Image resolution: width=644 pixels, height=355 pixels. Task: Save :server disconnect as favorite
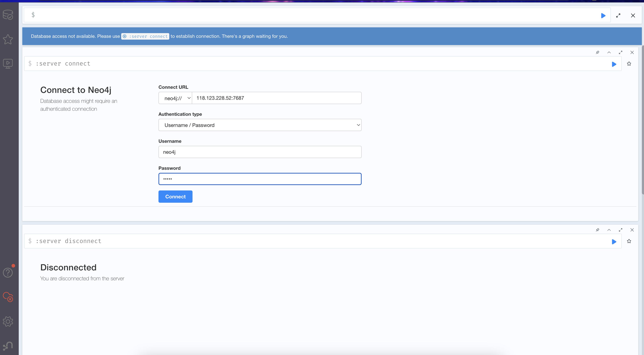(629, 241)
